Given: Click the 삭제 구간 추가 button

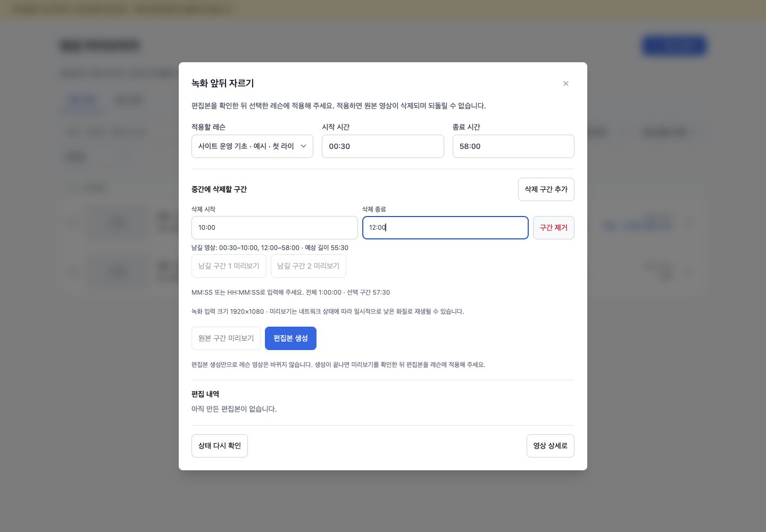Looking at the screenshot, I should (546, 189).
